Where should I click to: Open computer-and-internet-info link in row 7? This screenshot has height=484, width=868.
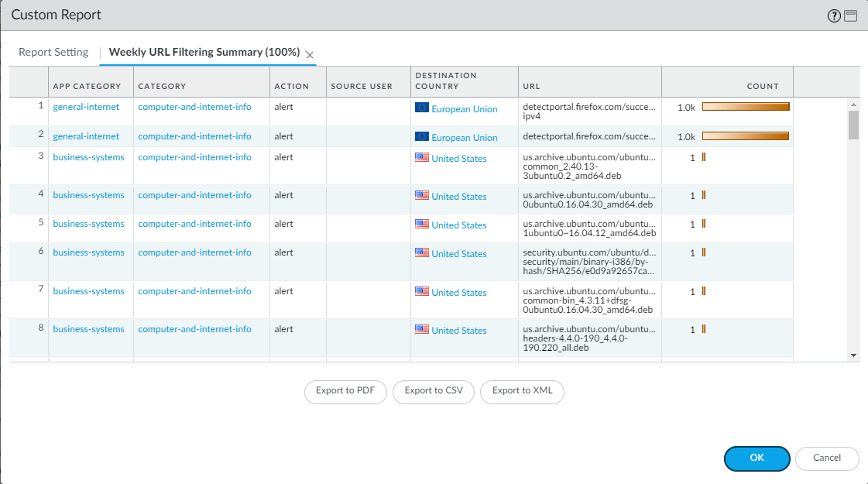point(194,291)
